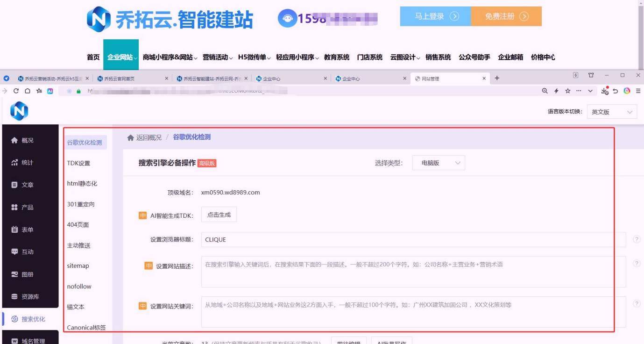
Task: Click the browser reload icon
Action: [x=15, y=91]
